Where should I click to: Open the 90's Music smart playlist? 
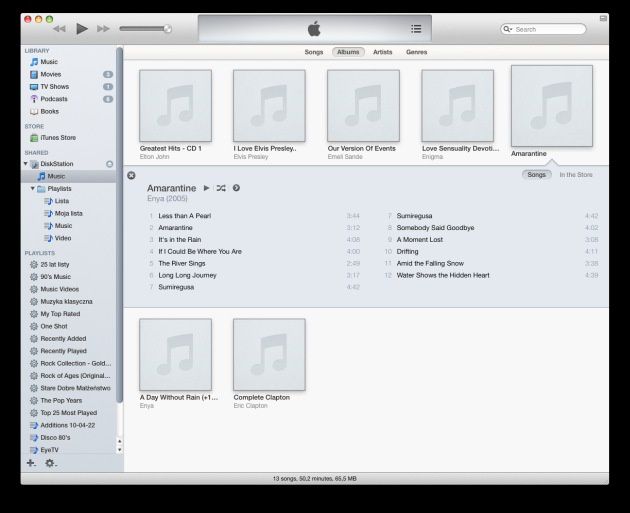point(55,277)
